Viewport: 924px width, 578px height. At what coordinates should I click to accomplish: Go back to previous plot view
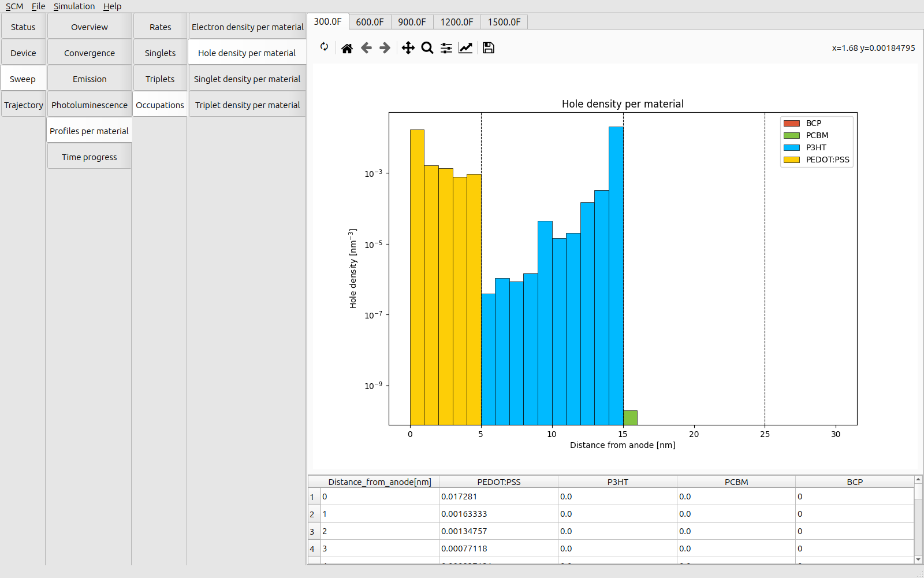tap(366, 48)
